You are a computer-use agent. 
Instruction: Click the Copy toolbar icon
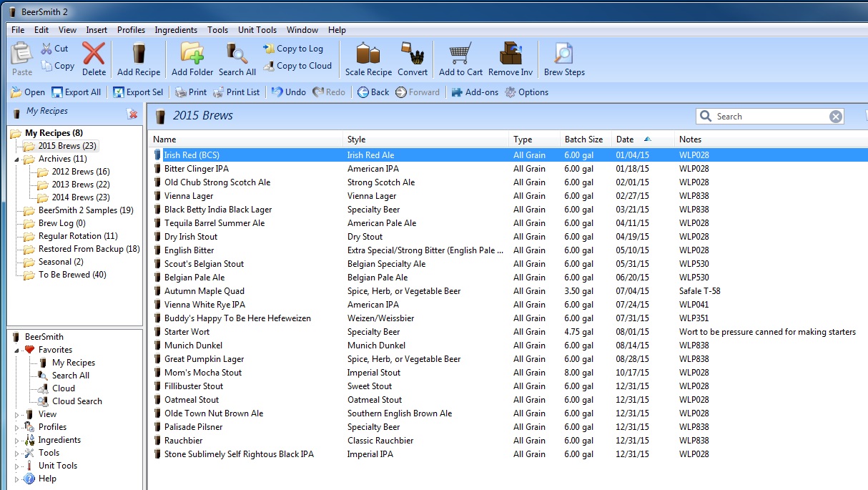click(57, 66)
